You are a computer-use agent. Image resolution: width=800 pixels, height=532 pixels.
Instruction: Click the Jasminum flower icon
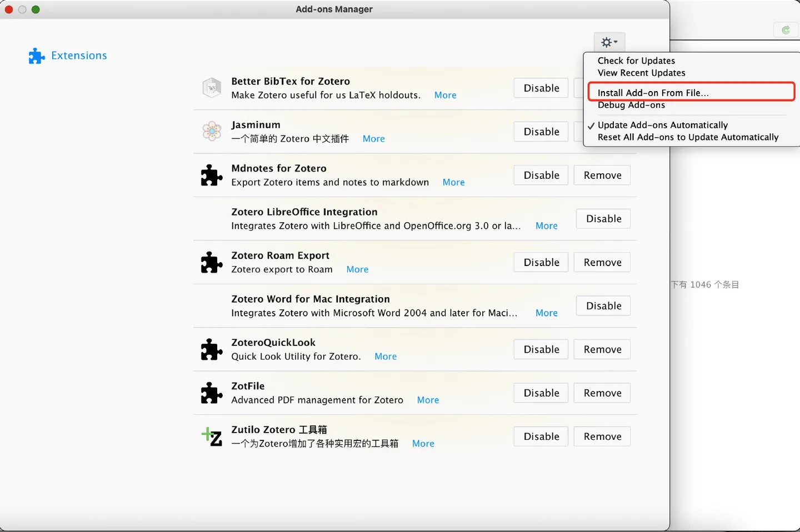(212, 132)
